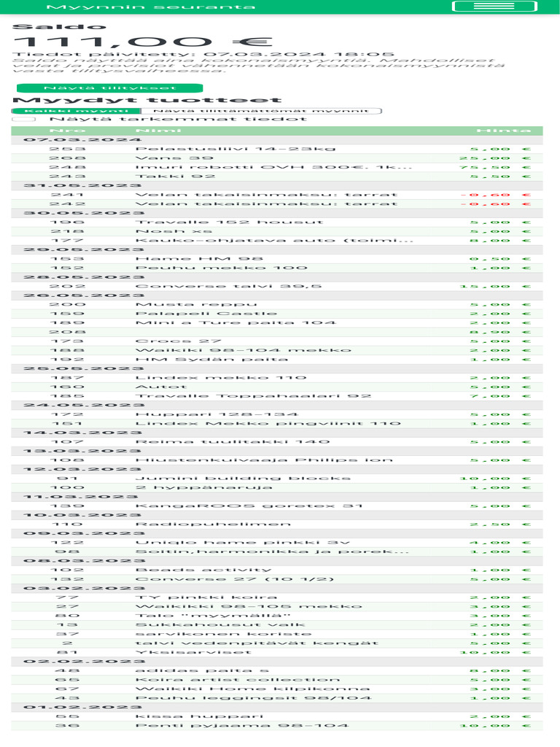Open the Imuri robotti OVH 300€ row
Screen dimensions: 560x747
pos(276,167)
